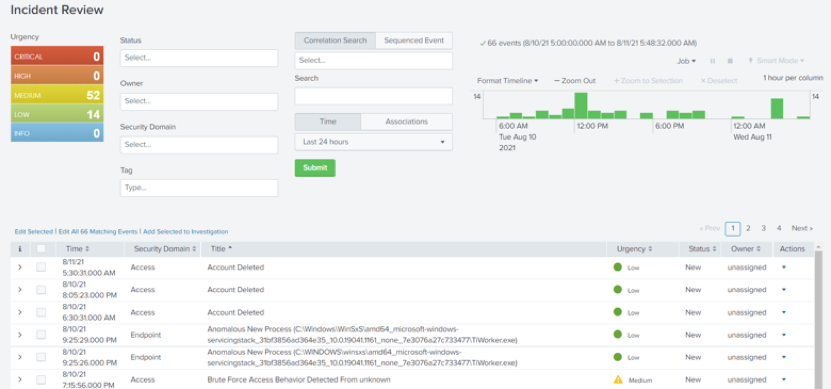
Task: Open Actions menu for 5:30:31 AM event
Action: 784,267
